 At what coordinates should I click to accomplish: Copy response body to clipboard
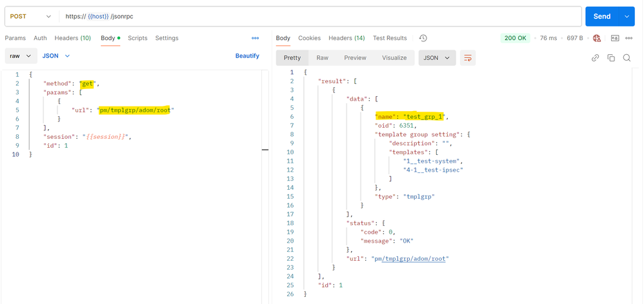pos(611,58)
